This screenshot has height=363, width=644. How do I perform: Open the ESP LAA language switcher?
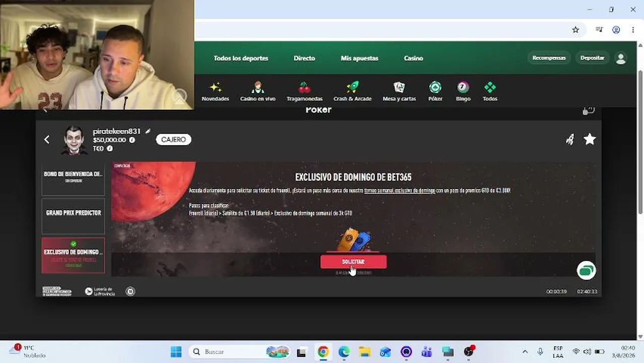click(x=558, y=352)
